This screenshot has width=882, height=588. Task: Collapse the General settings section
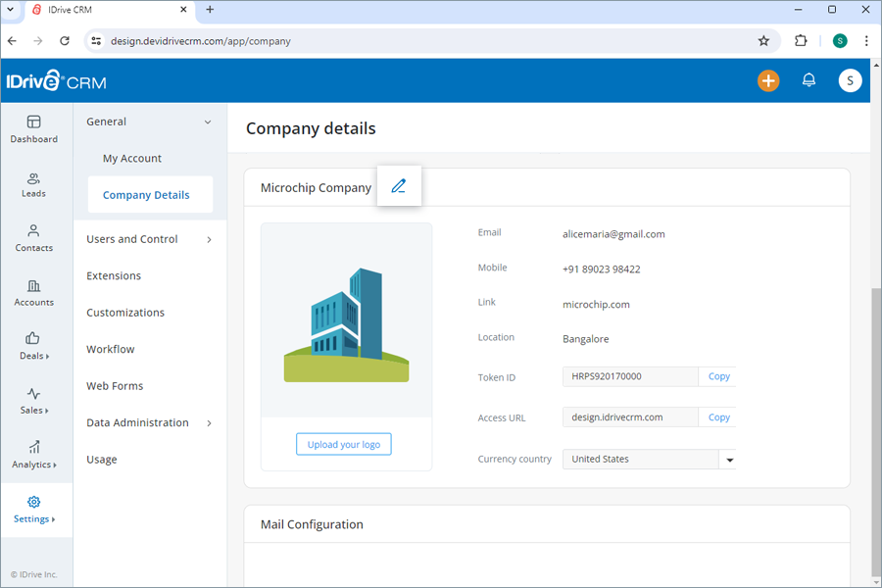tap(207, 122)
